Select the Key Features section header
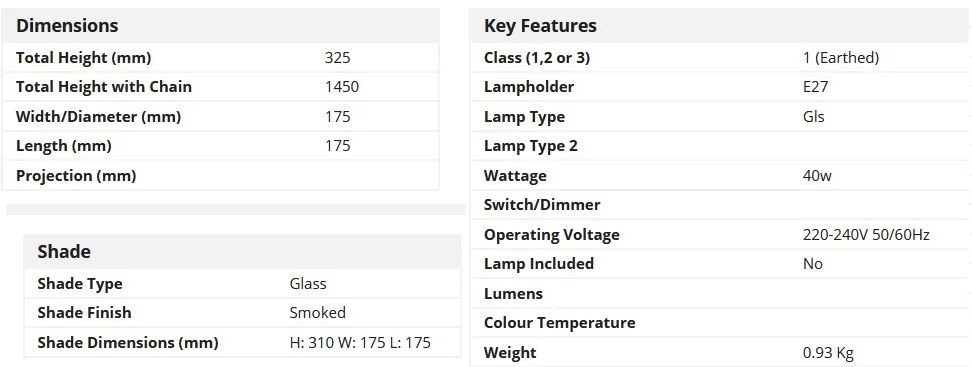Viewport: 972px width, 367px height. pyautogui.click(x=540, y=25)
